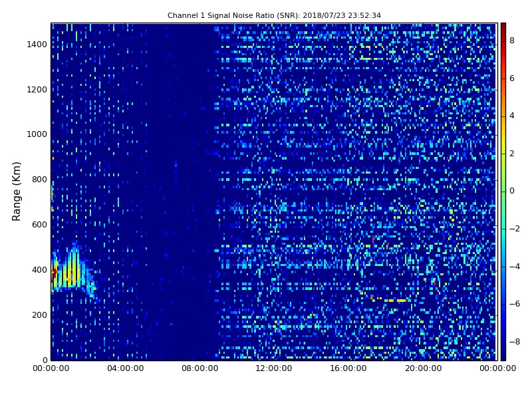Click the colorbar label 6
Viewport: 532px width, 399px height.
click(512, 78)
